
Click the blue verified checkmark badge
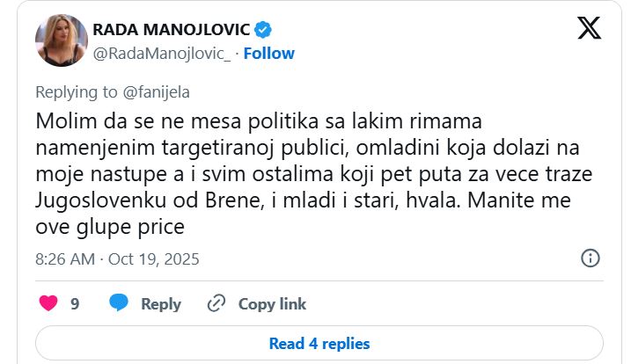click(x=262, y=30)
